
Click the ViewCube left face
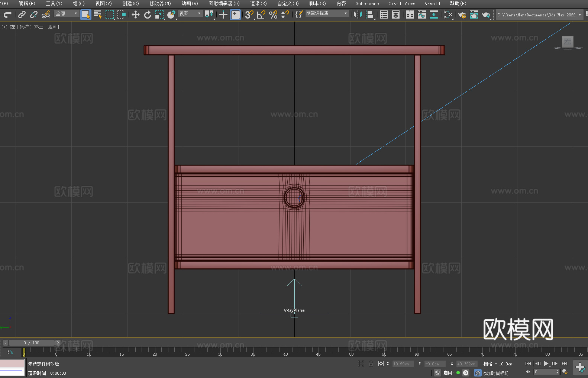pos(568,42)
